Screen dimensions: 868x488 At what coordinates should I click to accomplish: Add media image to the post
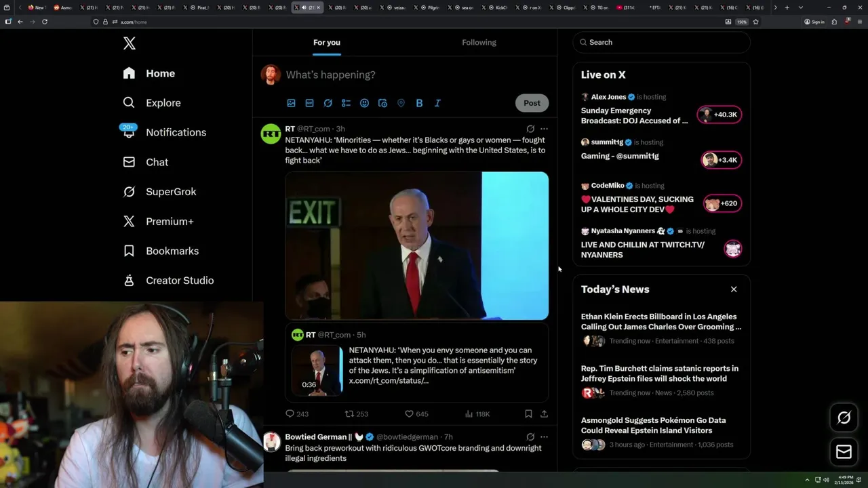click(291, 103)
